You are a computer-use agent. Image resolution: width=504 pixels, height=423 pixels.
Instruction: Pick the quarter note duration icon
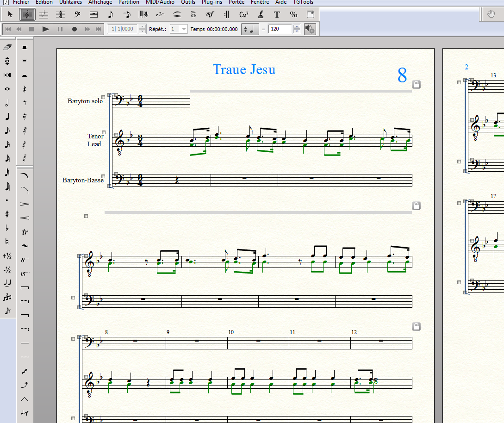[x=7, y=117]
